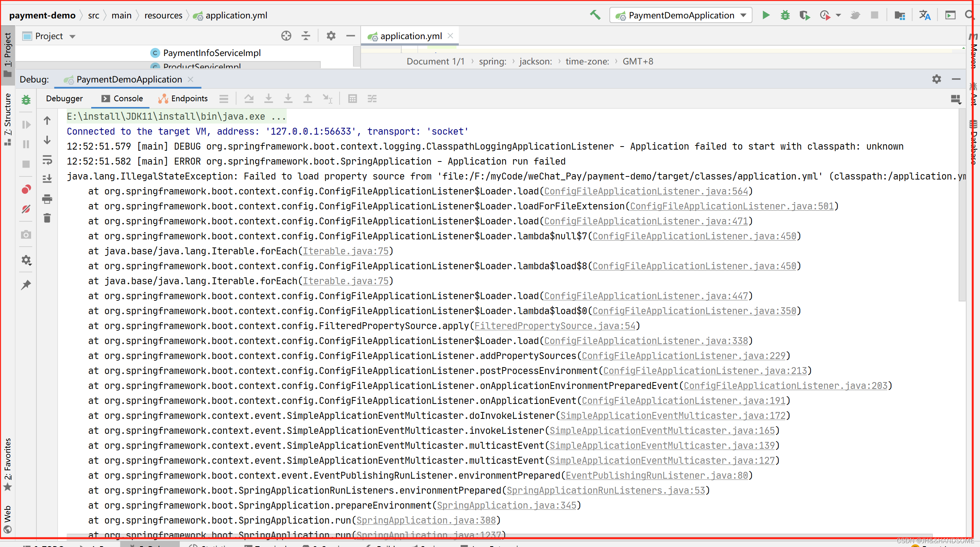This screenshot has height=547, width=980.
Task: Click the Trace Current Stream Chain icon
Action: pos(372,99)
